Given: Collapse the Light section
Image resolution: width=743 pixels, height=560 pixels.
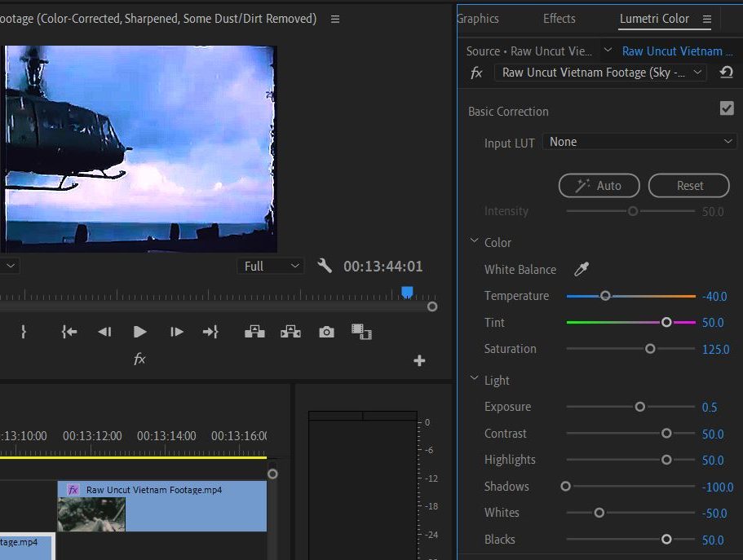Looking at the screenshot, I should (x=474, y=378).
